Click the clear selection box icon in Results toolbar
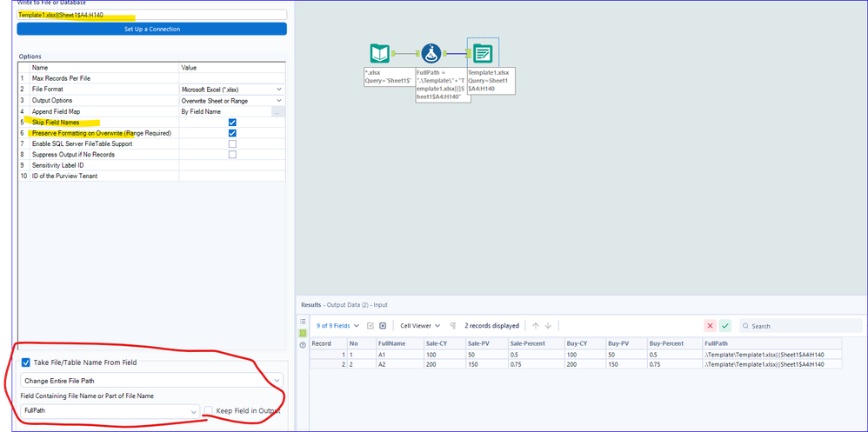 coord(383,326)
